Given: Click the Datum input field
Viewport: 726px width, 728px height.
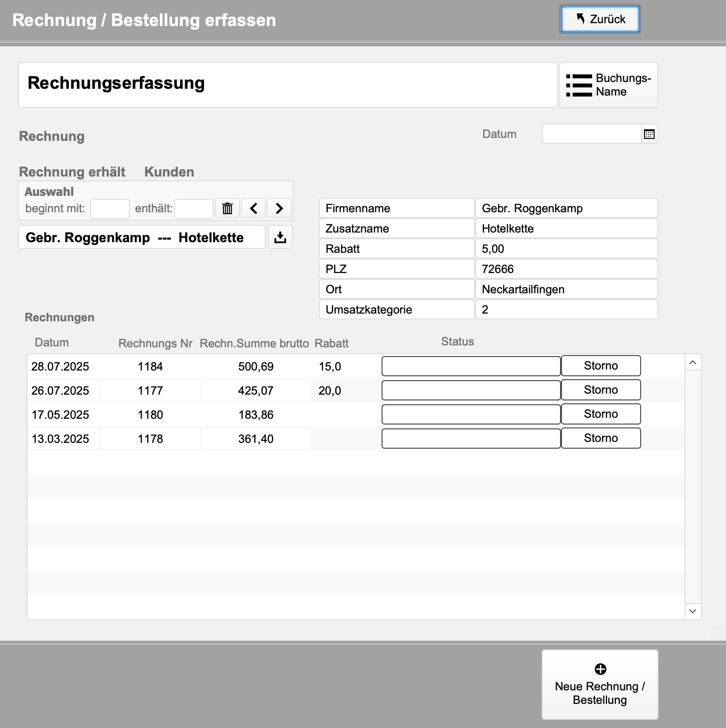Looking at the screenshot, I should (591, 134).
